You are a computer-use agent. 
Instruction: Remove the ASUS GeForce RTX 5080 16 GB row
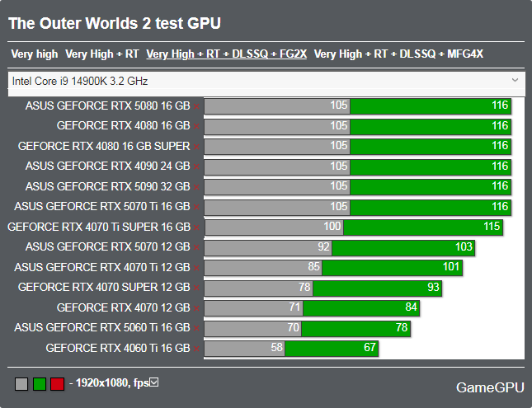point(196,106)
